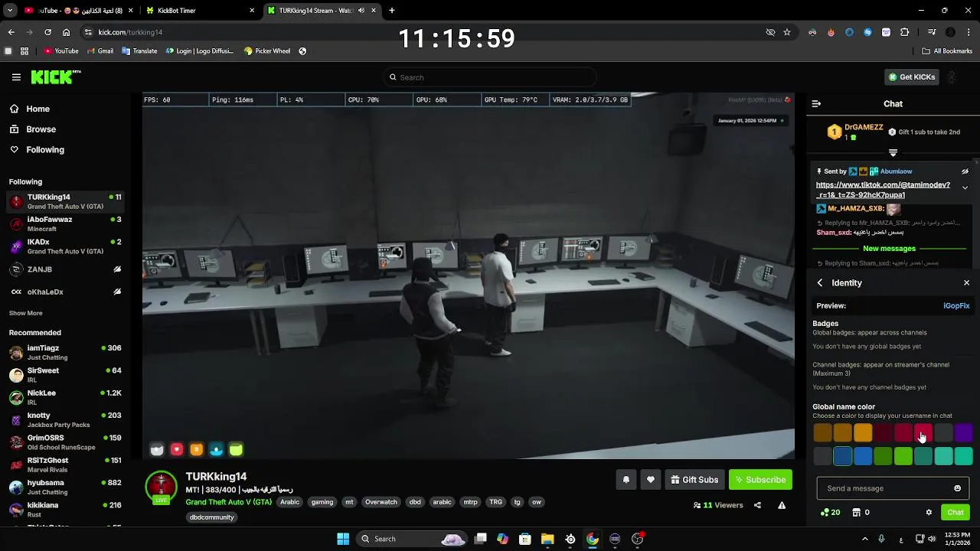The width and height of the screenshot is (980, 551).
Task: Show hidden system tray icons
Action: pos(864,539)
